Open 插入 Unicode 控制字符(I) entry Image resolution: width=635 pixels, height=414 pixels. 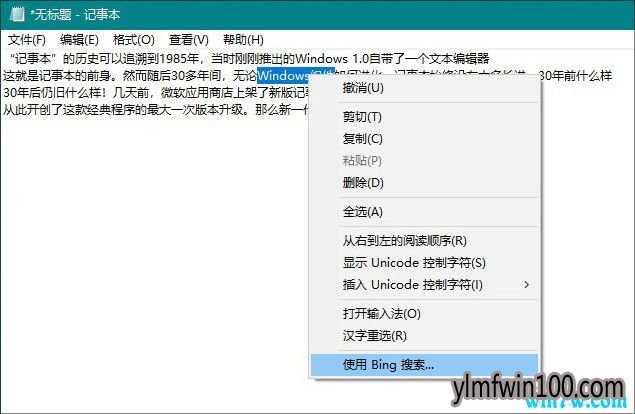(x=424, y=285)
